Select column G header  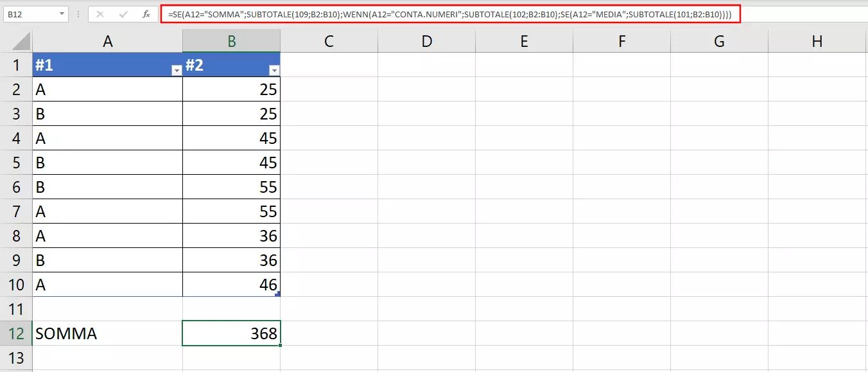pyautogui.click(x=720, y=42)
